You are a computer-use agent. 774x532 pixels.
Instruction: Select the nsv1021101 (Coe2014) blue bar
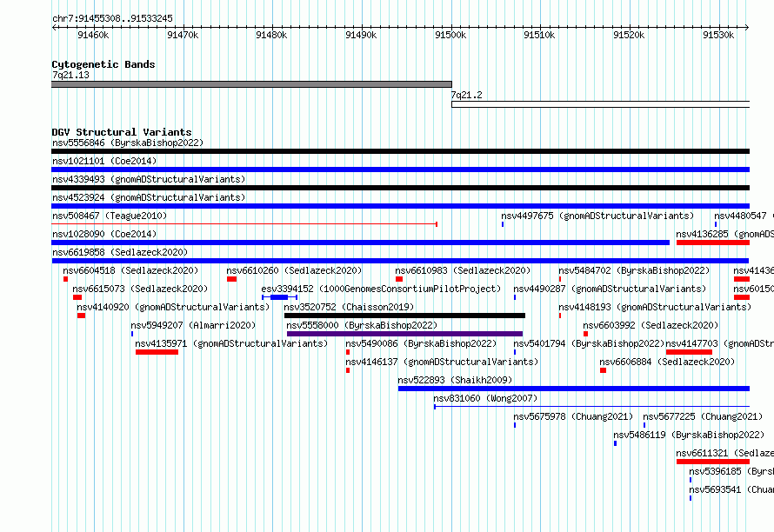[400, 170]
